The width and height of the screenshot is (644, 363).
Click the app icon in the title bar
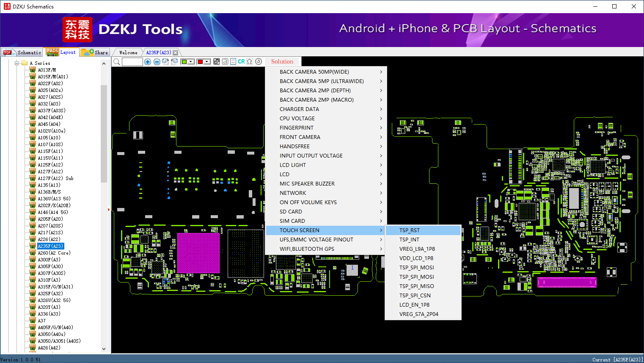point(7,6)
